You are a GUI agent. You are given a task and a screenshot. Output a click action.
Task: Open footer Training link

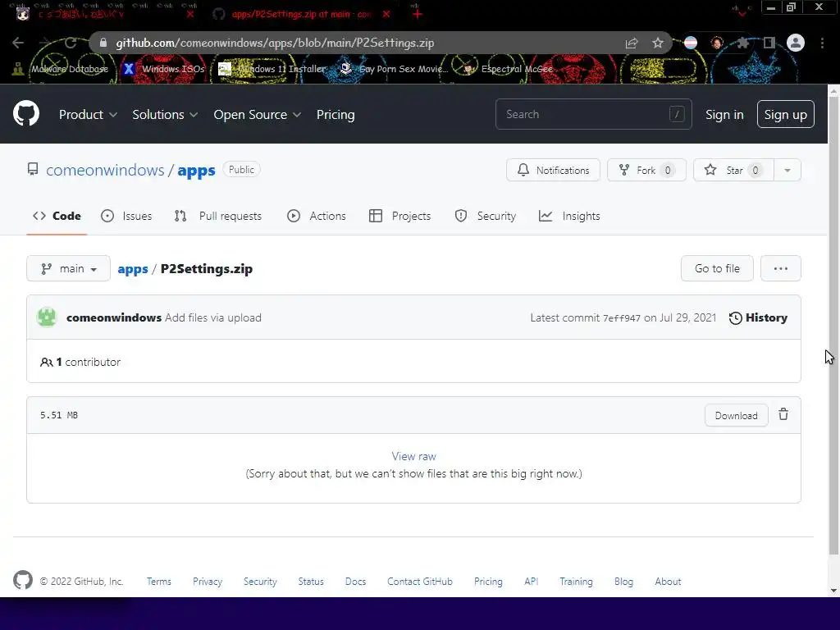pyautogui.click(x=576, y=582)
